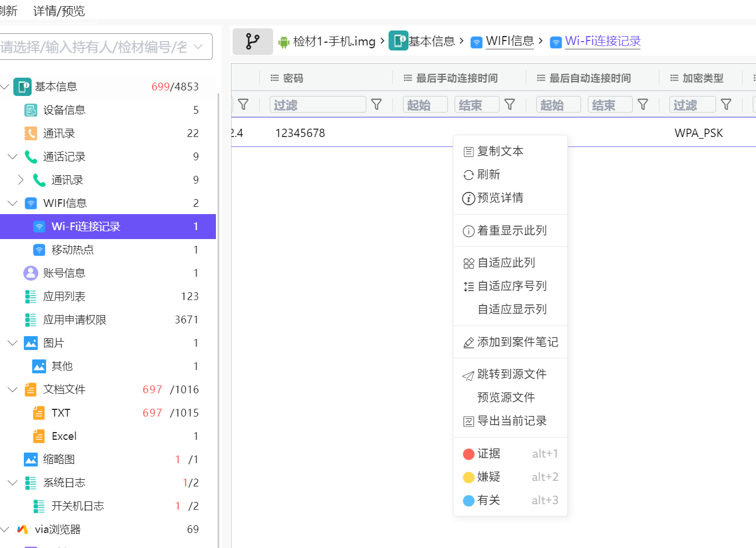Click the filter funnel icon for 密码 column
This screenshot has width=756, height=548.
[x=376, y=104]
